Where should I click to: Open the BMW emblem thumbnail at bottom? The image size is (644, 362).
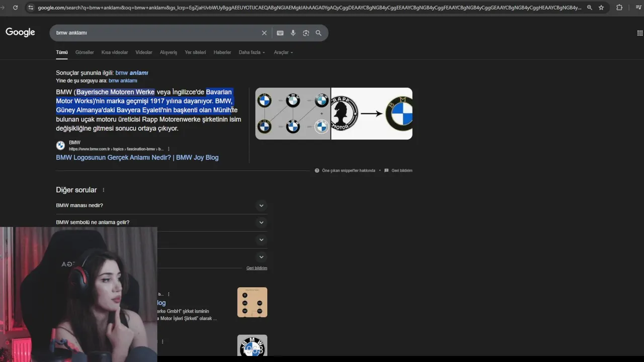(x=252, y=345)
